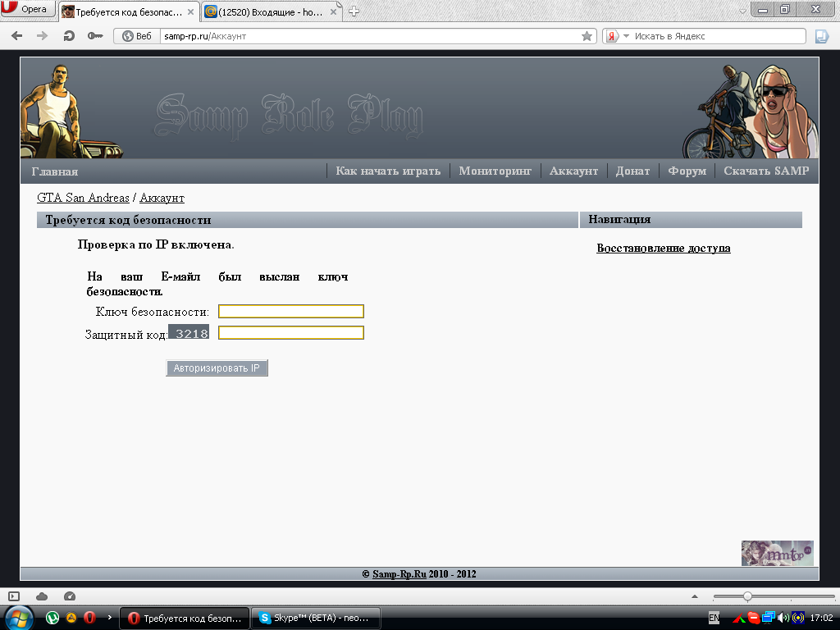Follow the Аккаунт breadcrumb link

(x=162, y=198)
